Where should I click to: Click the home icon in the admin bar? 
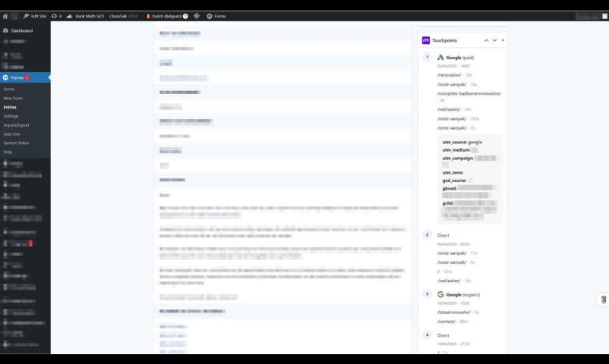click(x=5, y=16)
